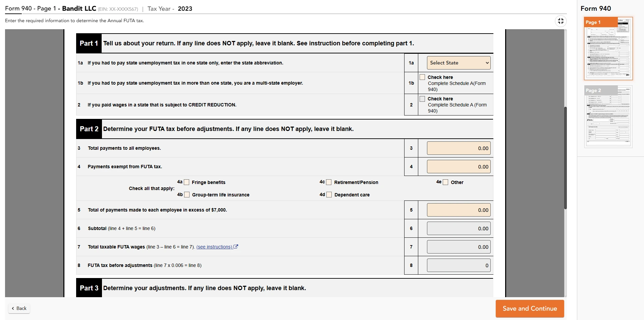This screenshot has height=320, width=644.
Task: Click the Save and Continue button
Action: click(530, 309)
